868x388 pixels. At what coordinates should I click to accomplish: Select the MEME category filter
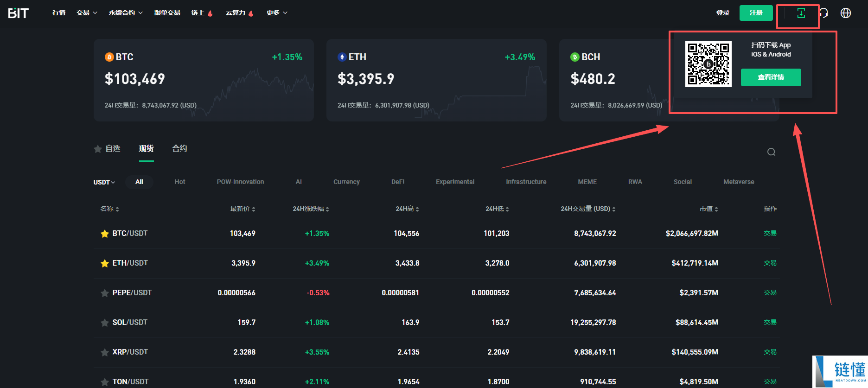click(x=587, y=182)
